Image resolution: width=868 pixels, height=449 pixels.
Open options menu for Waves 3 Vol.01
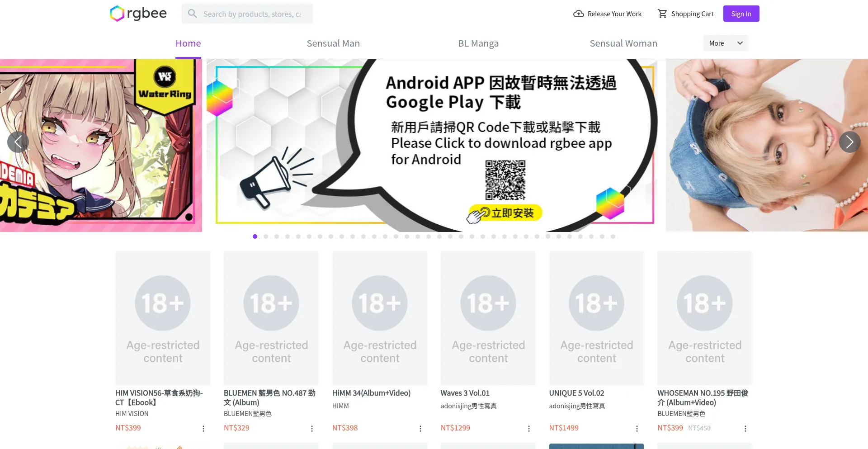529,429
